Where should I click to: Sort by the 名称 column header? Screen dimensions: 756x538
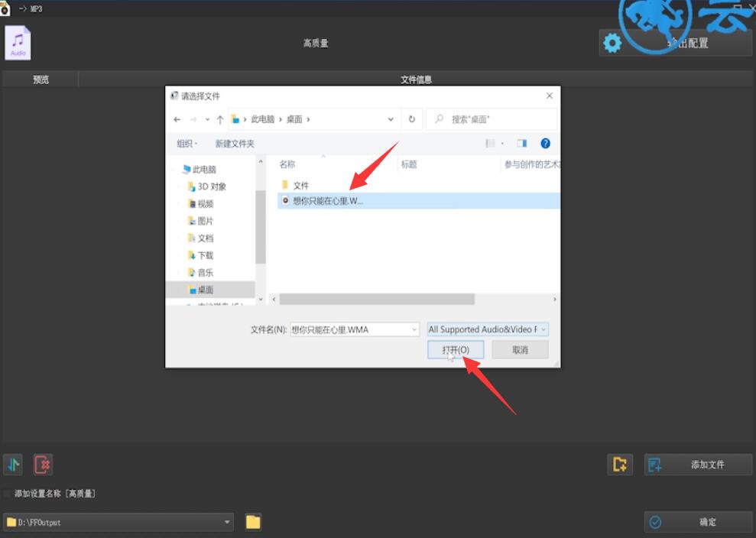coord(287,164)
